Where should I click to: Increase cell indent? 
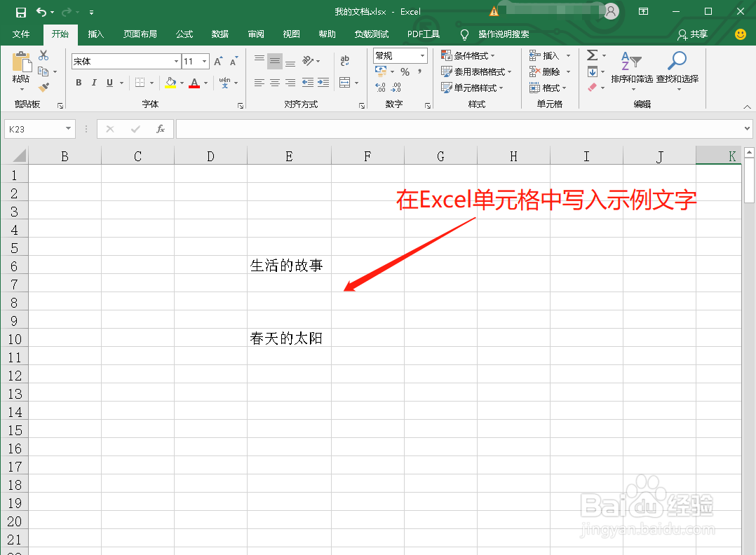[x=323, y=83]
